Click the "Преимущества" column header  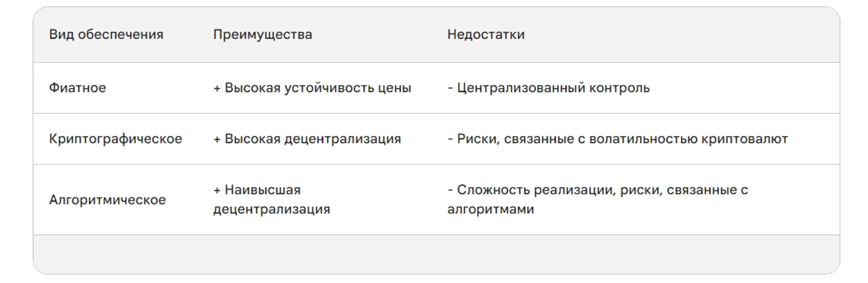[263, 35]
